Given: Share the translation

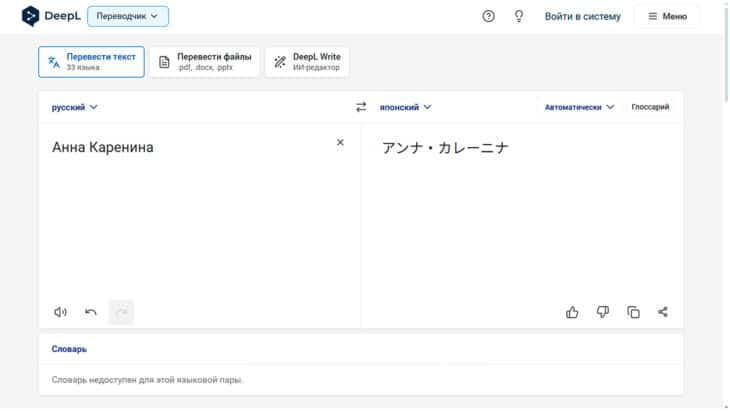Looking at the screenshot, I should pyautogui.click(x=663, y=312).
